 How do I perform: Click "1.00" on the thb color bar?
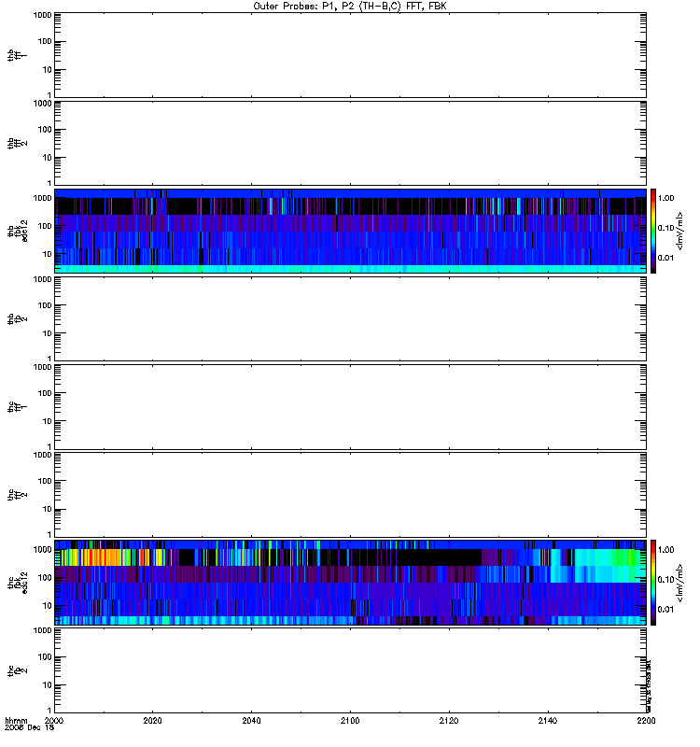(665, 198)
